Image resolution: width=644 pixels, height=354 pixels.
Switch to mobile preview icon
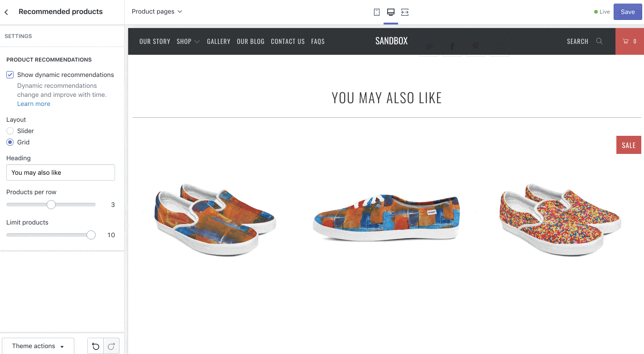(376, 12)
